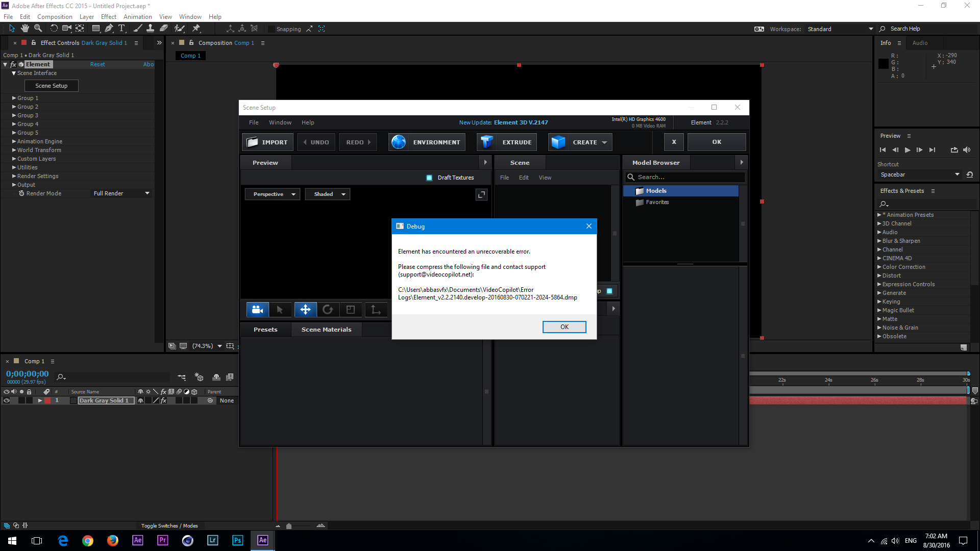Switch to the Audio panel tab

click(920, 43)
